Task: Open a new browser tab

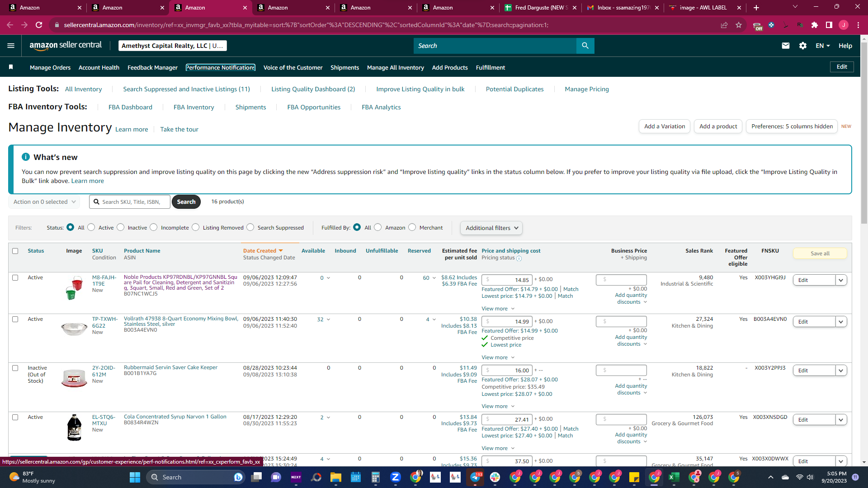Action: click(756, 8)
